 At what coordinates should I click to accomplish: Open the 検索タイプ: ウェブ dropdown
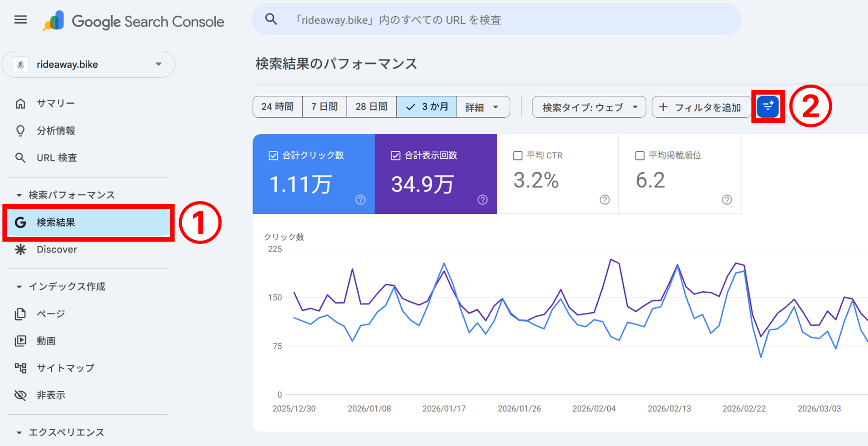[588, 107]
